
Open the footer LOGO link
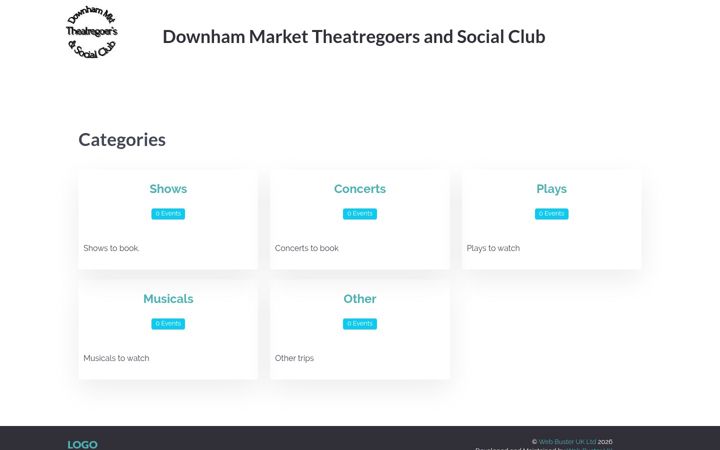pyautogui.click(x=82, y=444)
